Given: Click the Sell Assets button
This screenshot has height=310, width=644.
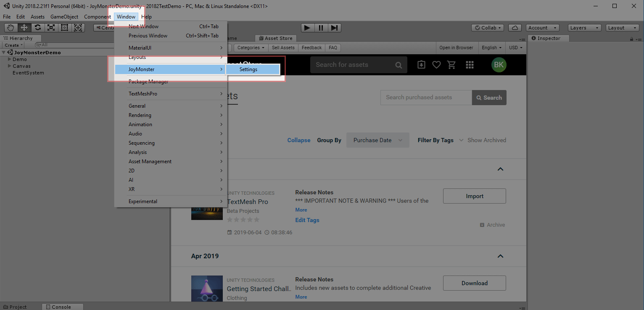Looking at the screenshot, I should [x=283, y=48].
